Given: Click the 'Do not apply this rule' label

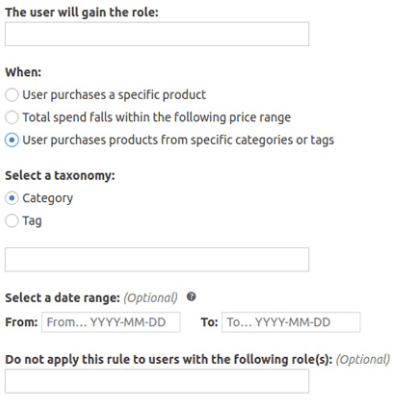Looking at the screenshot, I should 169,359.
